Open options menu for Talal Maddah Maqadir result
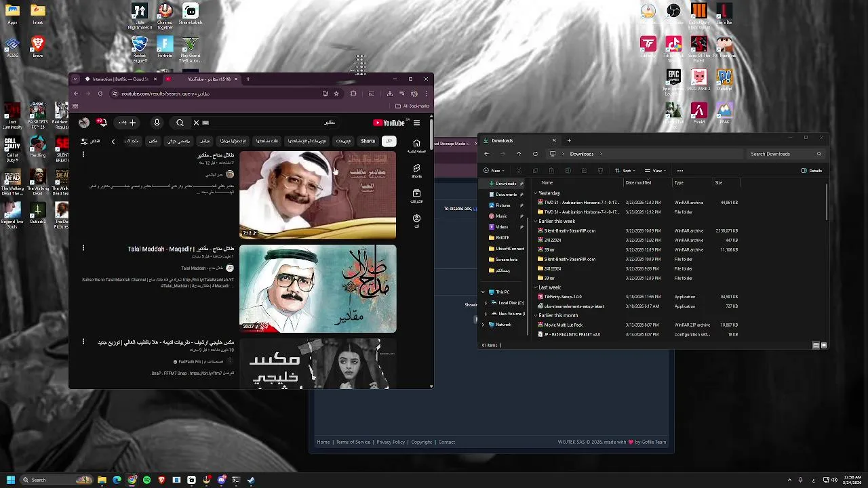Image resolution: width=868 pixels, height=488 pixels. 83,248
